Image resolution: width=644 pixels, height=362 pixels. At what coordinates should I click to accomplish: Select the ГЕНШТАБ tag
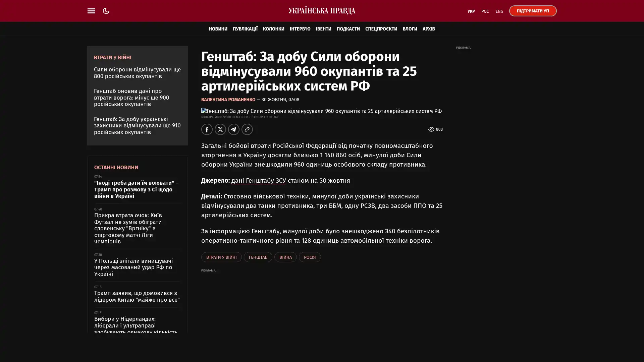click(258, 257)
